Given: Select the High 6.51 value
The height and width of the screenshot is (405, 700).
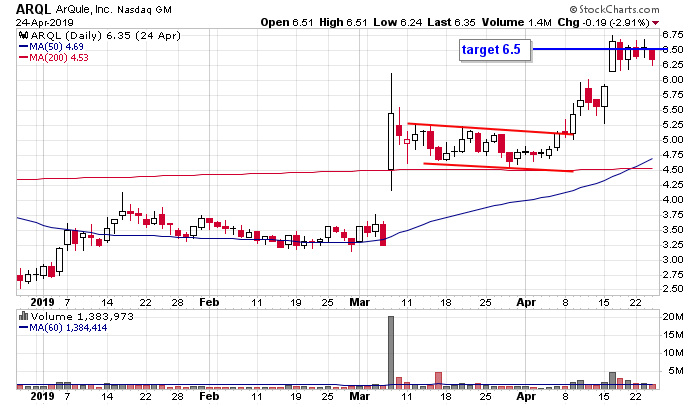Looking at the screenshot, I should pos(343,22).
